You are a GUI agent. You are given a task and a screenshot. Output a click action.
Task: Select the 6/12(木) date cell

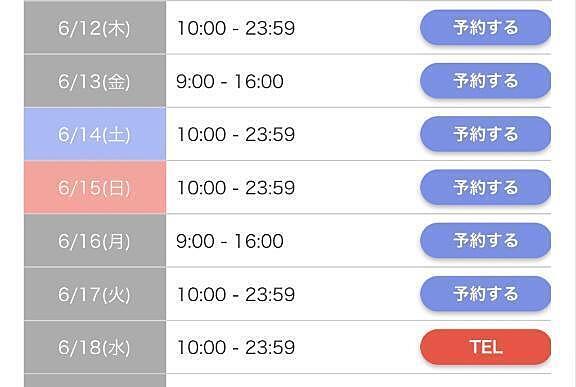[x=95, y=28]
